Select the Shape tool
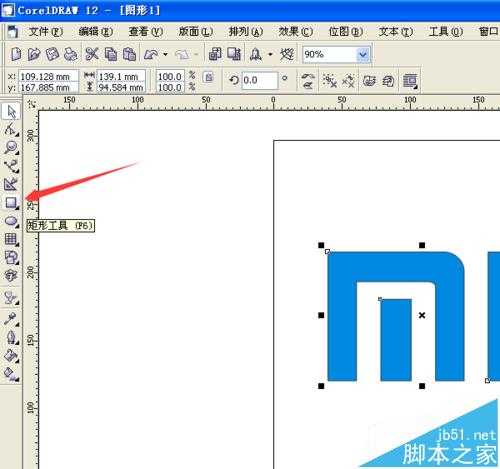The height and width of the screenshot is (469, 500). coord(11,129)
